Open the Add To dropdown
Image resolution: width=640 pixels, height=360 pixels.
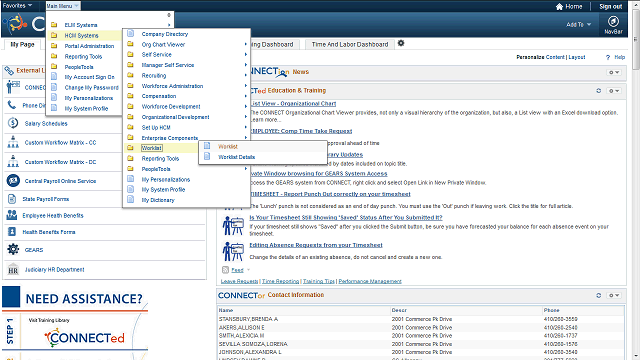tap(578, 24)
